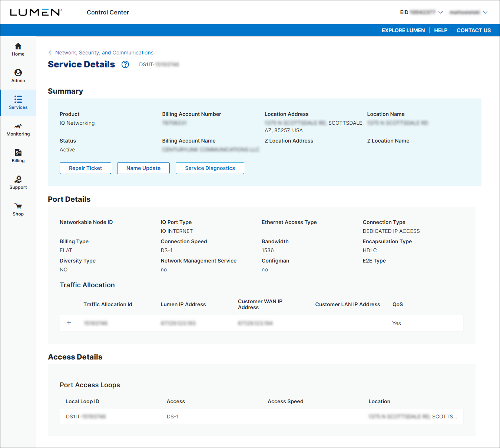Click the DS-1 access cell in loops table
The height and width of the screenshot is (448, 500).
173,417
